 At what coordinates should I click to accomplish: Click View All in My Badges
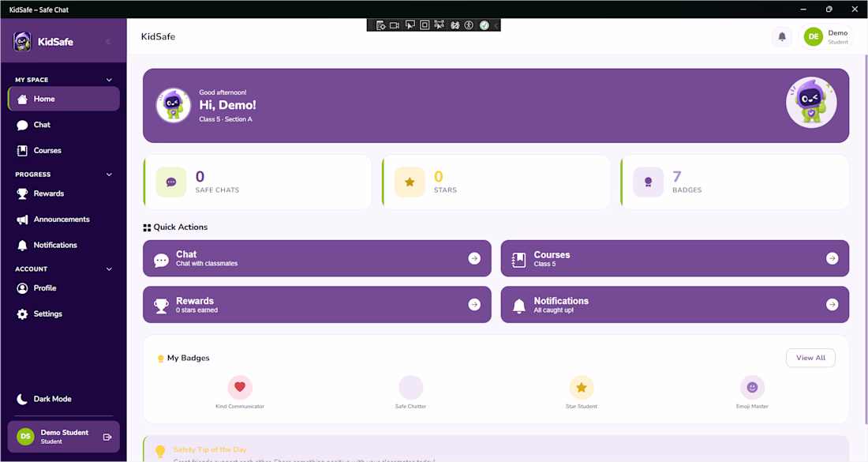[x=810, y=358]
